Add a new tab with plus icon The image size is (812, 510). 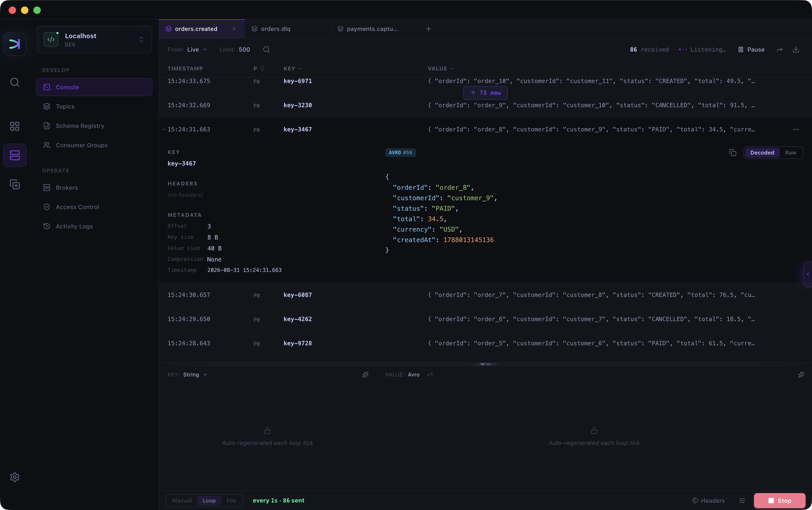(x=428, y=29)
